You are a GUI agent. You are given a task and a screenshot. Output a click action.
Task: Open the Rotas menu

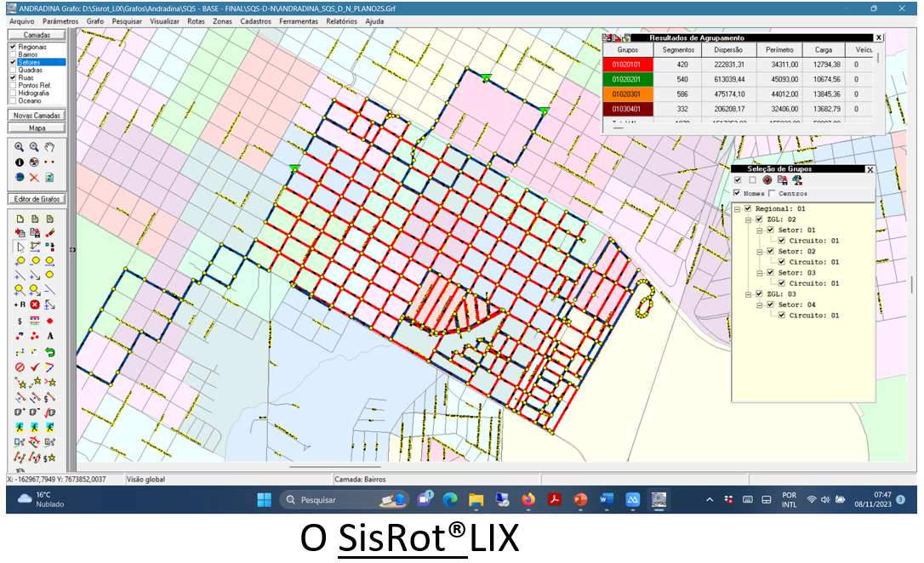tap(196, 21)
